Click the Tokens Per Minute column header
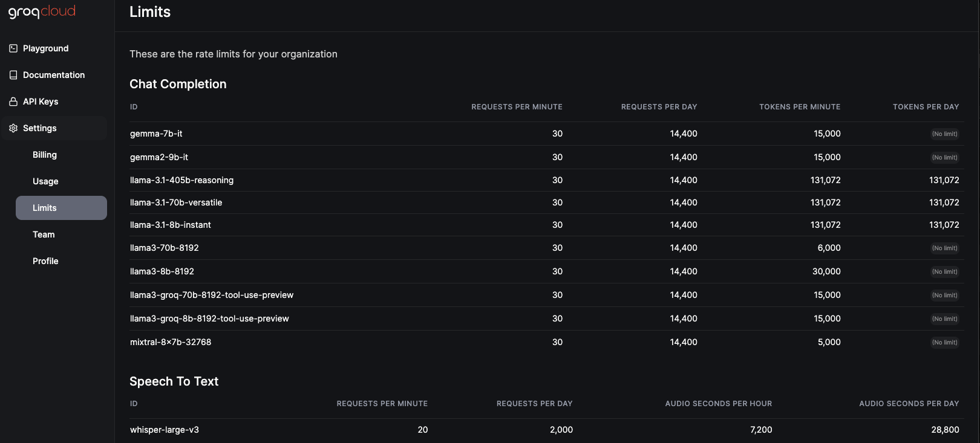The image size is (980, 443). click(800, 107)
